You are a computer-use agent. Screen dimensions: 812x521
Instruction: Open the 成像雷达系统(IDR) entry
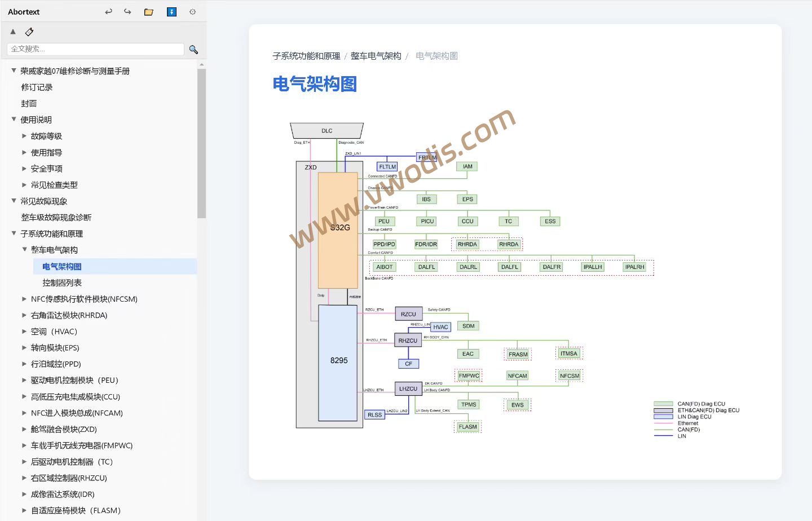point(63,494)
